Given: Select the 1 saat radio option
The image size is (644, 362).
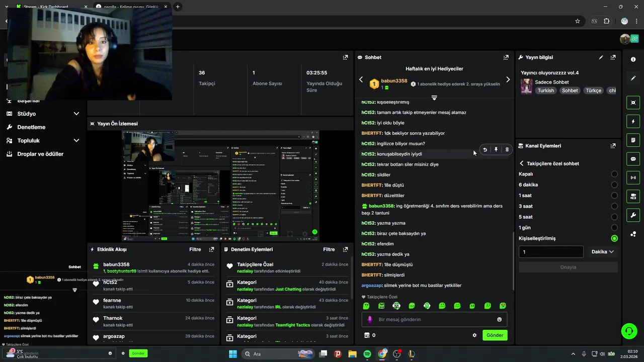Looking at the screenshot, I should point(614,196).
